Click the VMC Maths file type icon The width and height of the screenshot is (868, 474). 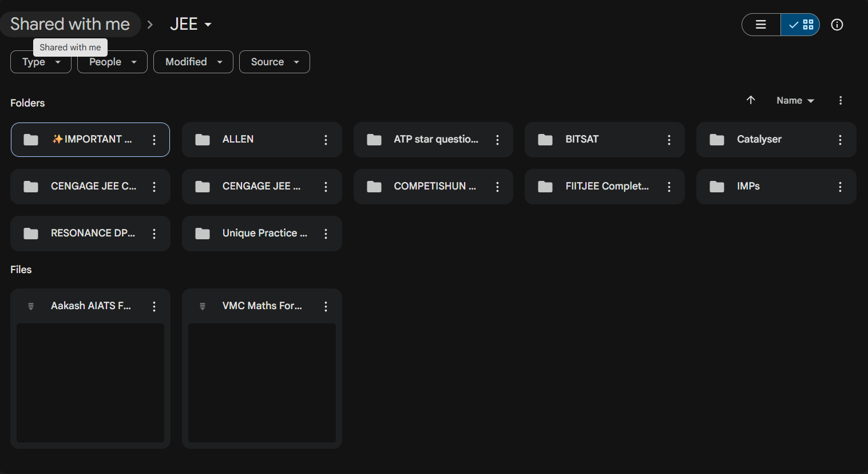tap(203, 306)
